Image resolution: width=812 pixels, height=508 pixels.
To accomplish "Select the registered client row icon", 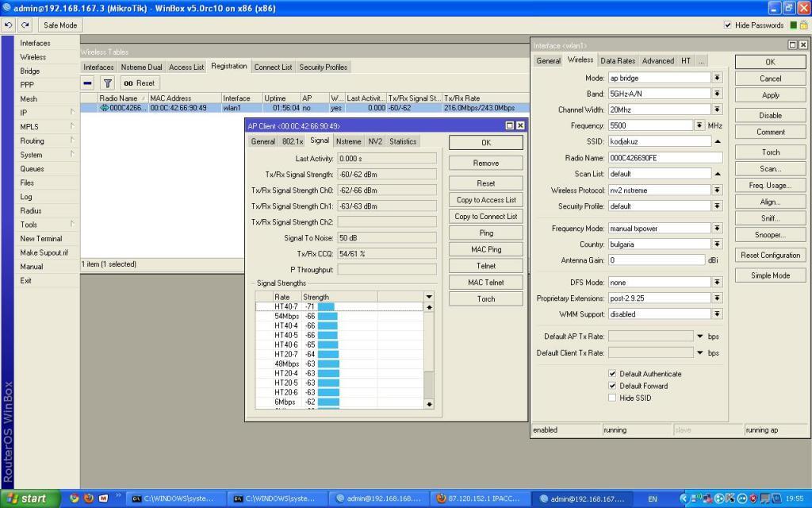I will 104,108.
